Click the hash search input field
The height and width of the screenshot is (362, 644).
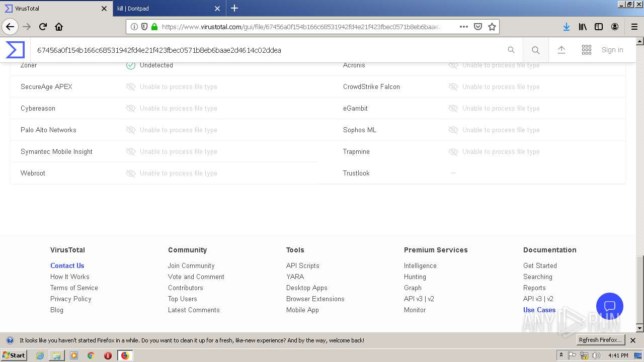click(269, 50)
